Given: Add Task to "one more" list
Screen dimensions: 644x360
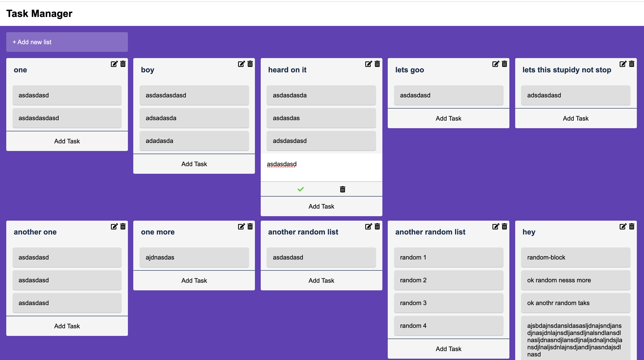Looking at the screenshot, I should [x=194, y=281].
